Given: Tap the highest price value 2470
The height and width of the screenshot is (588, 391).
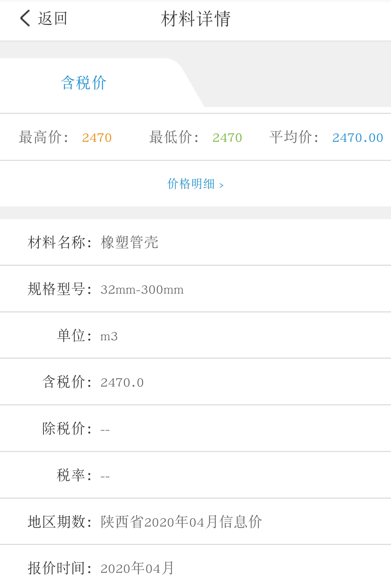Looking at the screenshot, I should pyautogui.click(x=97, y=138).
